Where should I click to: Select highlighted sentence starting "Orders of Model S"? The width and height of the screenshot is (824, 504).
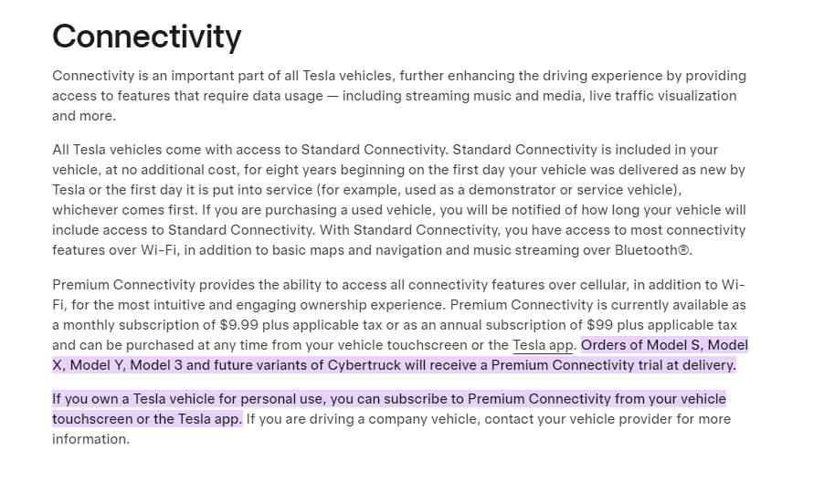(400, 355)
